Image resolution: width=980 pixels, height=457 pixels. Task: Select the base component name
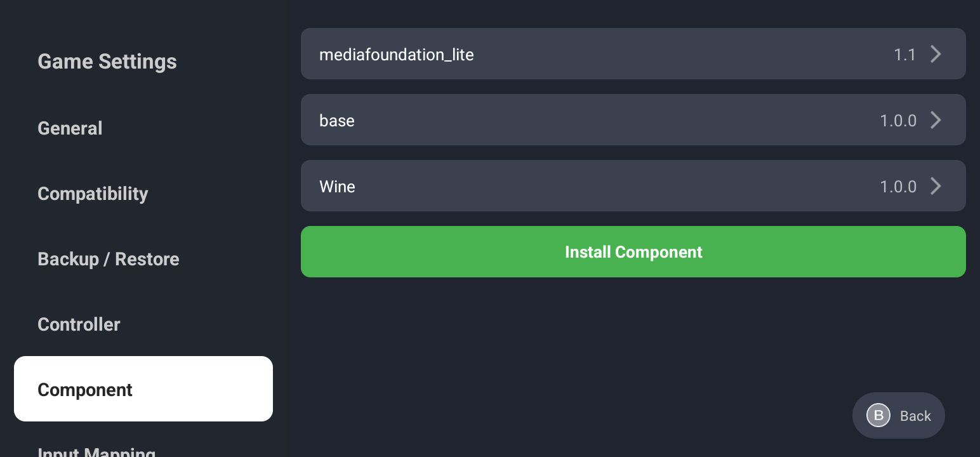337,121
